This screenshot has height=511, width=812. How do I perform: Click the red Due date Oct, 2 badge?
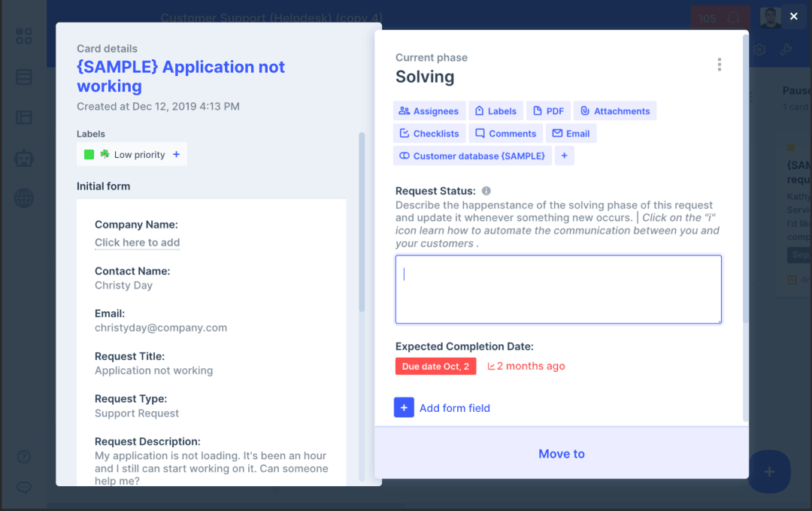(x=435, y=367)
